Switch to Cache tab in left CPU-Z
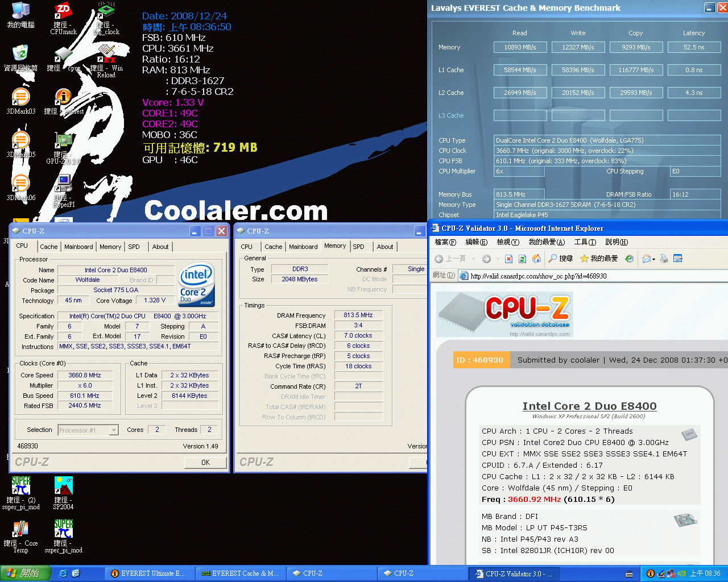Screen dimensions: 728x582 [x=48, y=247]
